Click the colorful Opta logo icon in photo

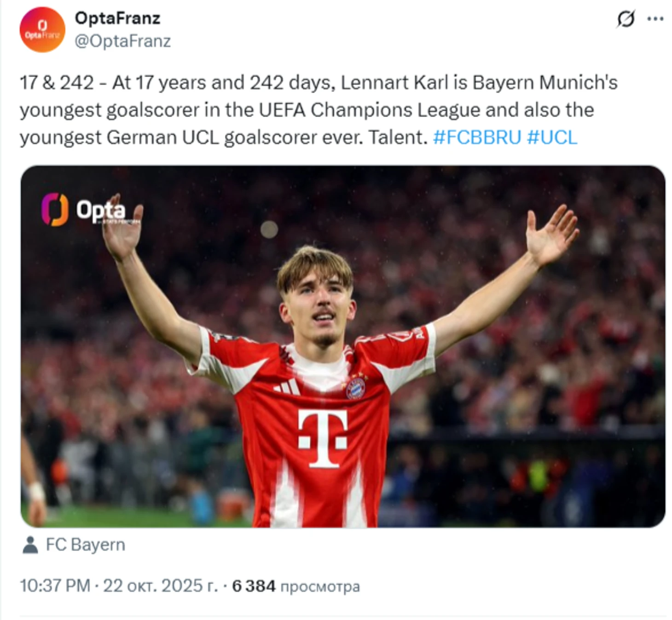coord(55,209)
